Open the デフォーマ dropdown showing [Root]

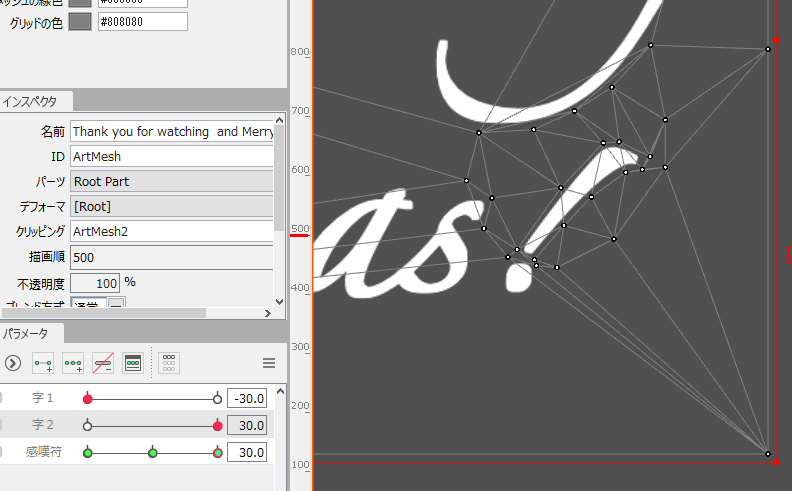pos(172,207)
